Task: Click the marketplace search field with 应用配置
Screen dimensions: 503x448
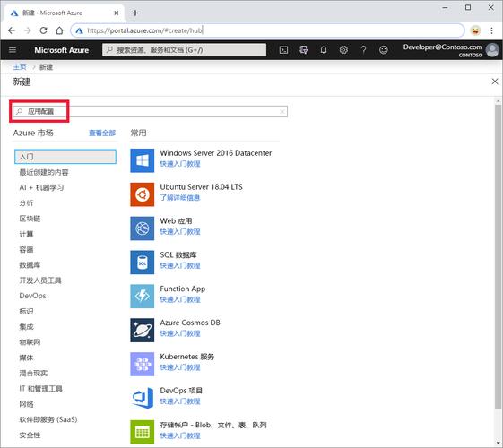Action: (150, 111)
